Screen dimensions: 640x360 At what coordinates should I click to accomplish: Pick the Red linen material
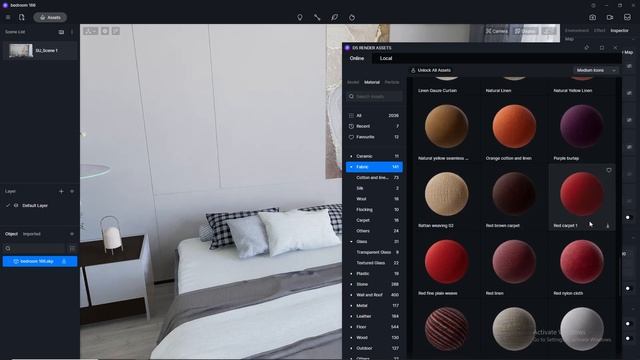pyautogui.click(x=514, y=261)
